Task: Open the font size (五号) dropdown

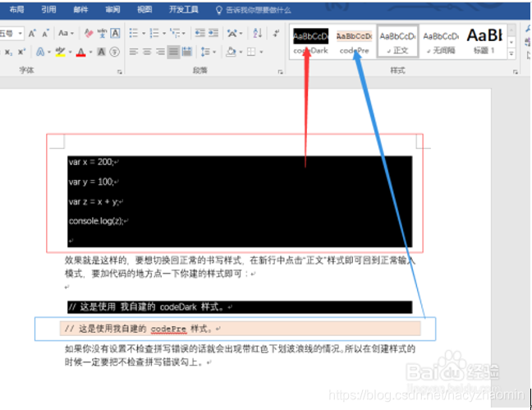Action: tap(20, 34)
